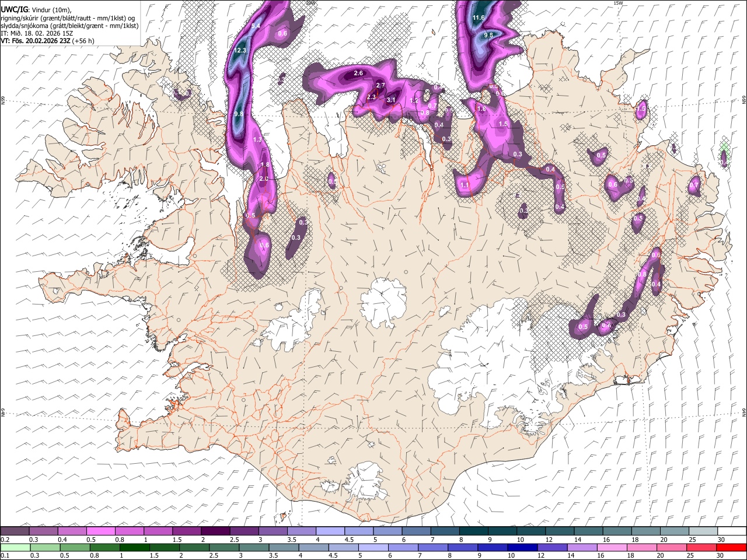Select the bright pink swatch between 0.5 and 0.8
The image size is (747, 560).
click(x=100, y=531)
